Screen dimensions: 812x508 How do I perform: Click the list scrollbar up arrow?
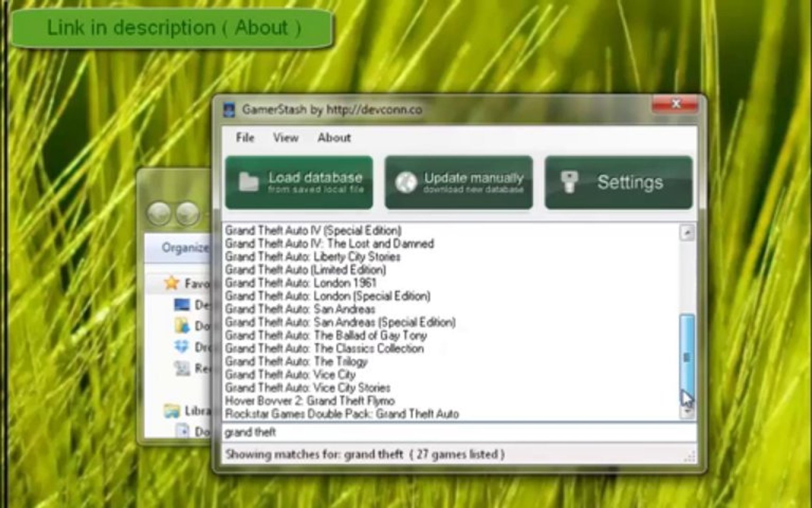click(x=687, y=232)
